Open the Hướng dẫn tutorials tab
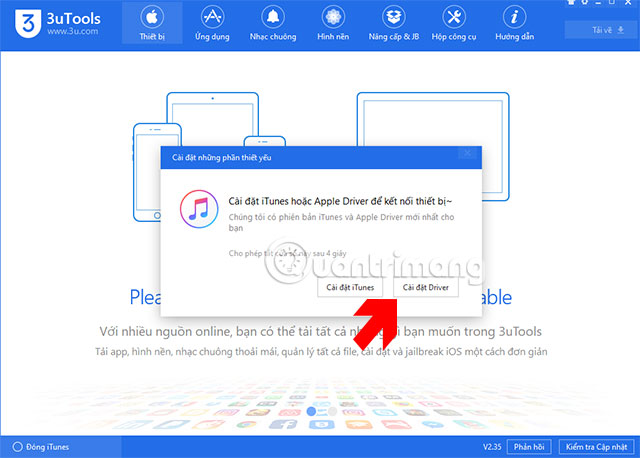640x458 pixels. 514,23
